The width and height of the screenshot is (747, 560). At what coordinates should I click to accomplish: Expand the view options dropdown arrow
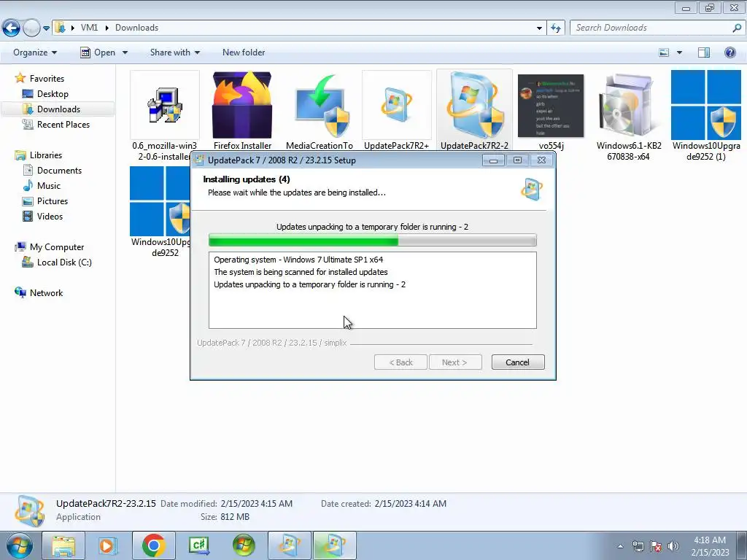pos(679,52)
